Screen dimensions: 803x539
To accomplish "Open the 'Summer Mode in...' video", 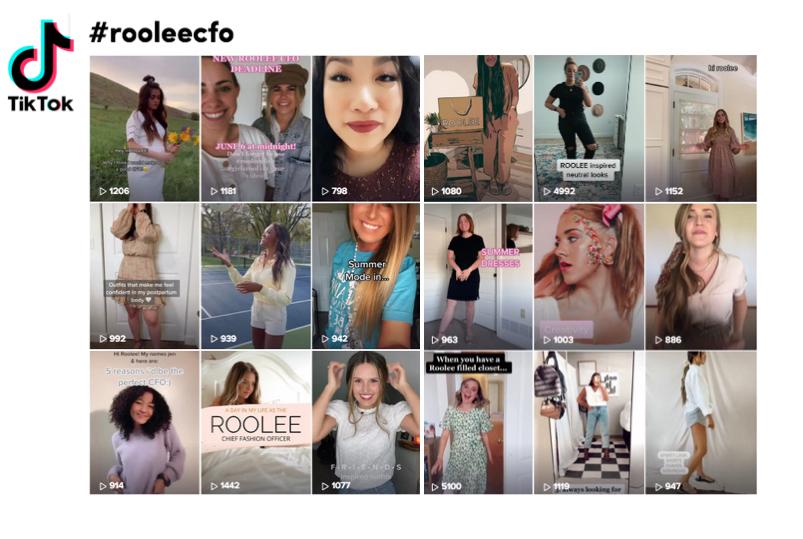I will coord(366,276).
